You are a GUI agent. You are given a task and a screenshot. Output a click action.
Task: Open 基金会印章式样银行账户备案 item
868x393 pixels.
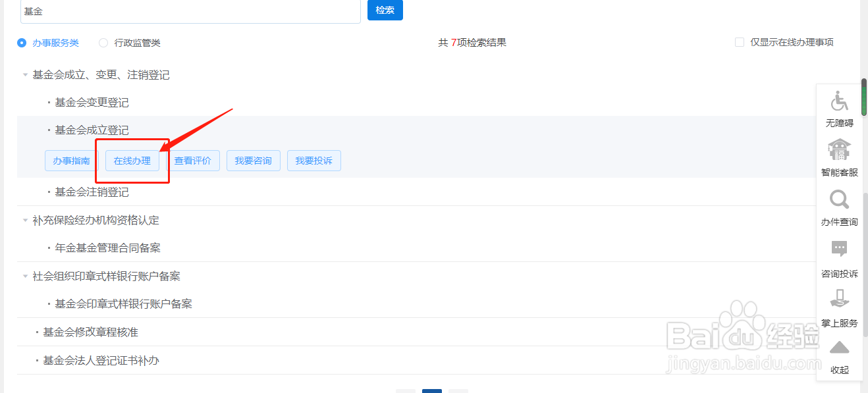tap(123, 304)
